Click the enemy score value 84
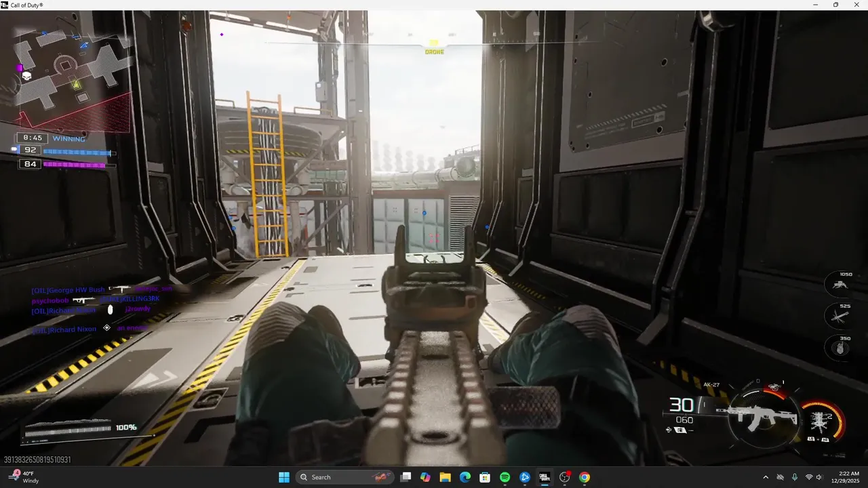 (x=31, y=164)
